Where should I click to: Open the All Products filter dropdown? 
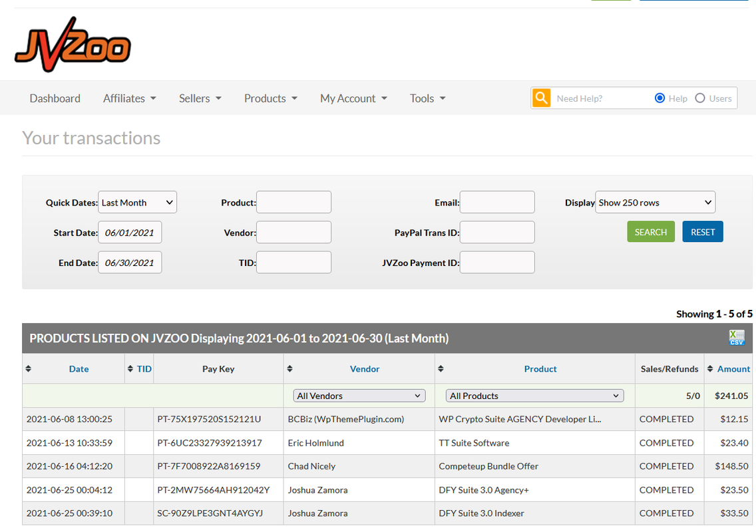tap(534, 396)
